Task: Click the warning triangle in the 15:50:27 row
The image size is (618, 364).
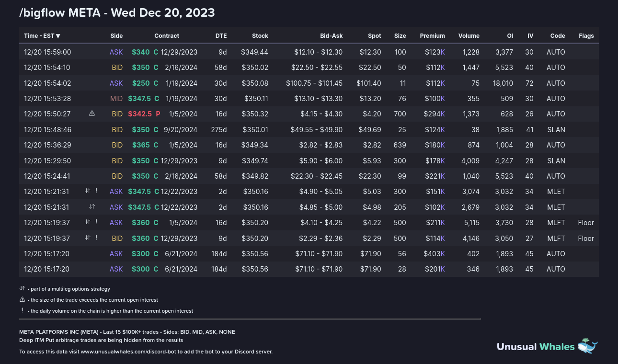Action: [92, 114]
